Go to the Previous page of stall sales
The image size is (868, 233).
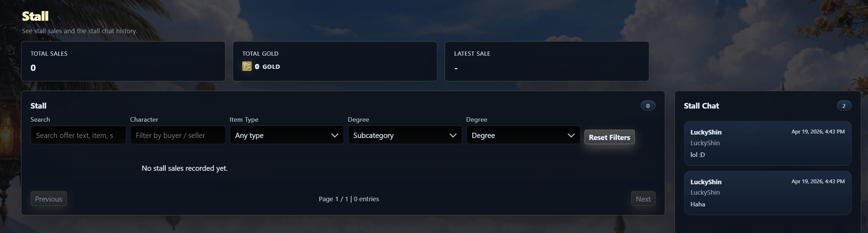49,199
